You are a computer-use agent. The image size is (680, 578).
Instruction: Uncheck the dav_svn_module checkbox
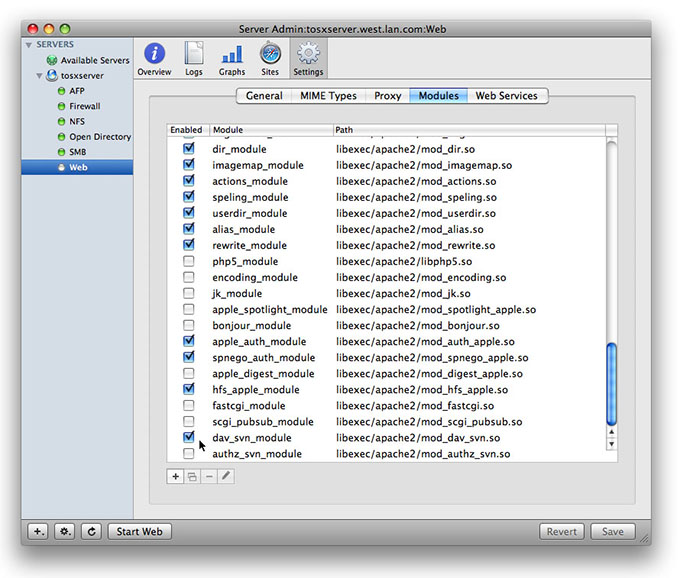(x=189, y=437)
